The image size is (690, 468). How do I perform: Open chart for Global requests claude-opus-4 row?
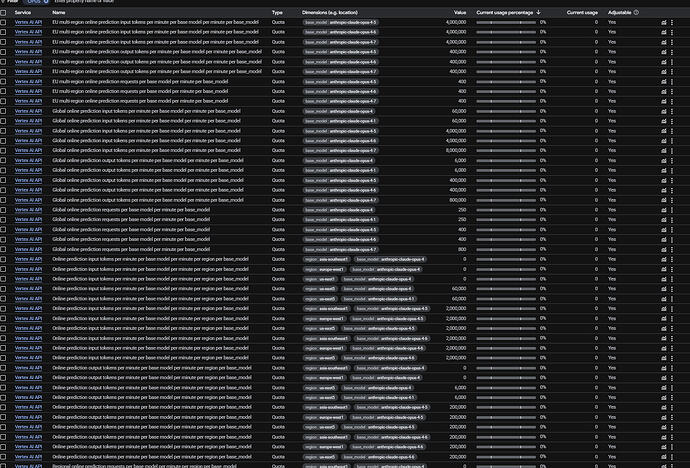pyautogui.click(x=664, y=210)
